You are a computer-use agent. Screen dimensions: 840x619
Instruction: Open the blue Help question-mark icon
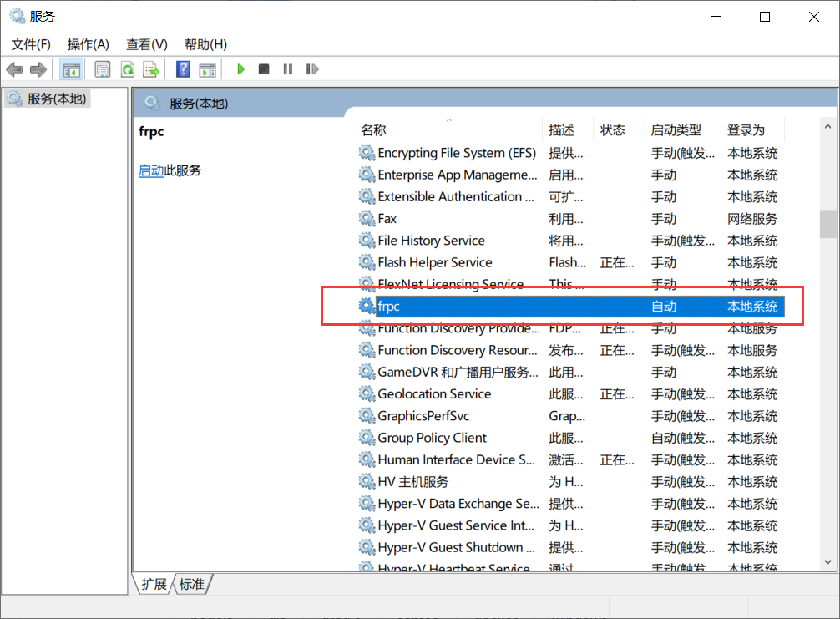point(183,69)
